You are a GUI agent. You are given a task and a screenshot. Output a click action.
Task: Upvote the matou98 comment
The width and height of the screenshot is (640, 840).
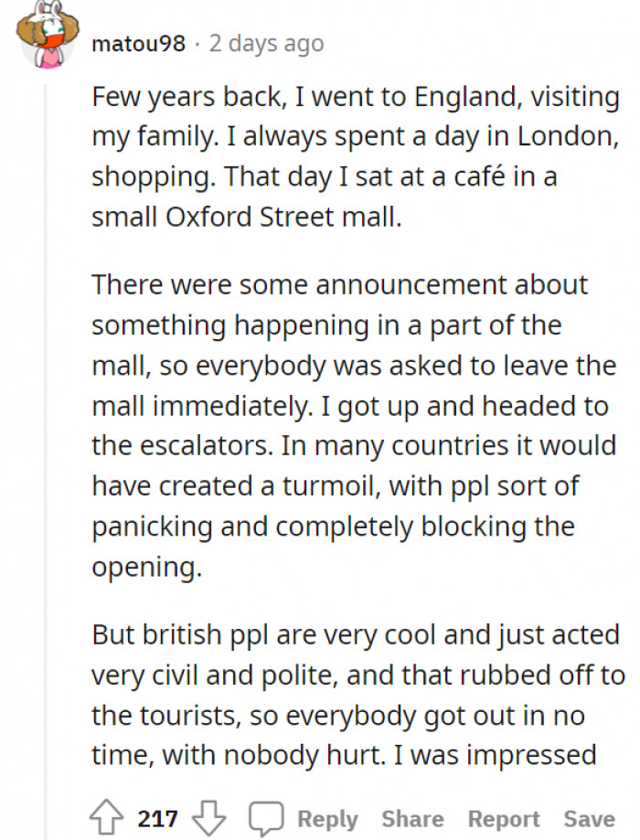tap(109, 817)
